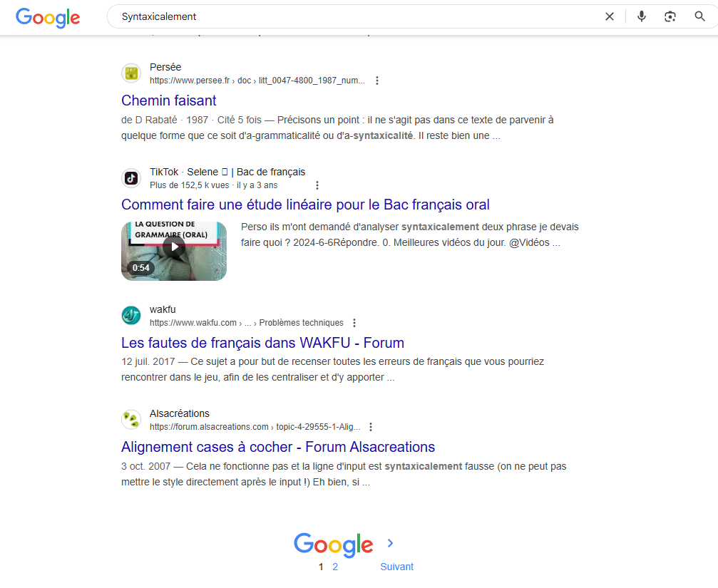Click into the search field containing 'Syntaxicalement'
The width and height of the screenshot is (718, 588).
[x=357, y=17]
